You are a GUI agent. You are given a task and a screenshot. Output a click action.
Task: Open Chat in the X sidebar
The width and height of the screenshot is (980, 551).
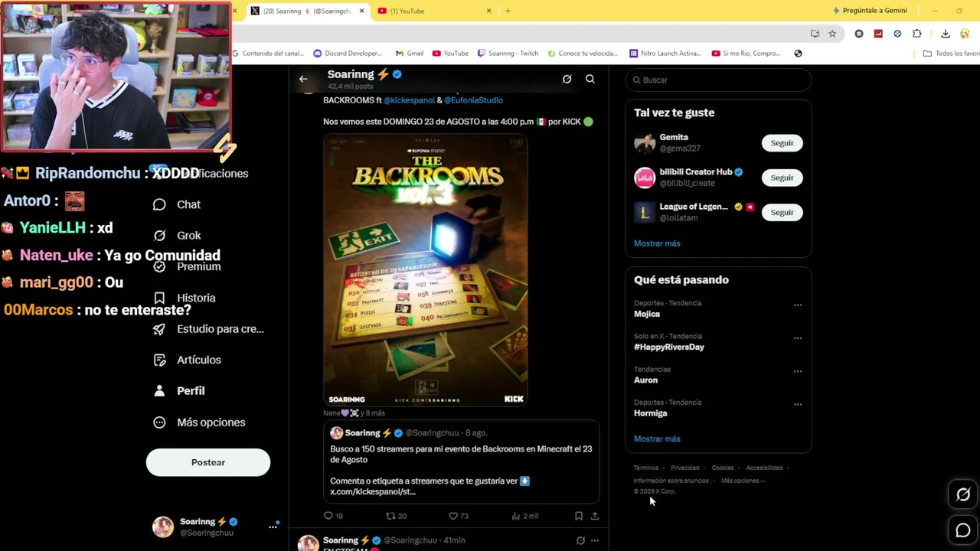(177, 204)
